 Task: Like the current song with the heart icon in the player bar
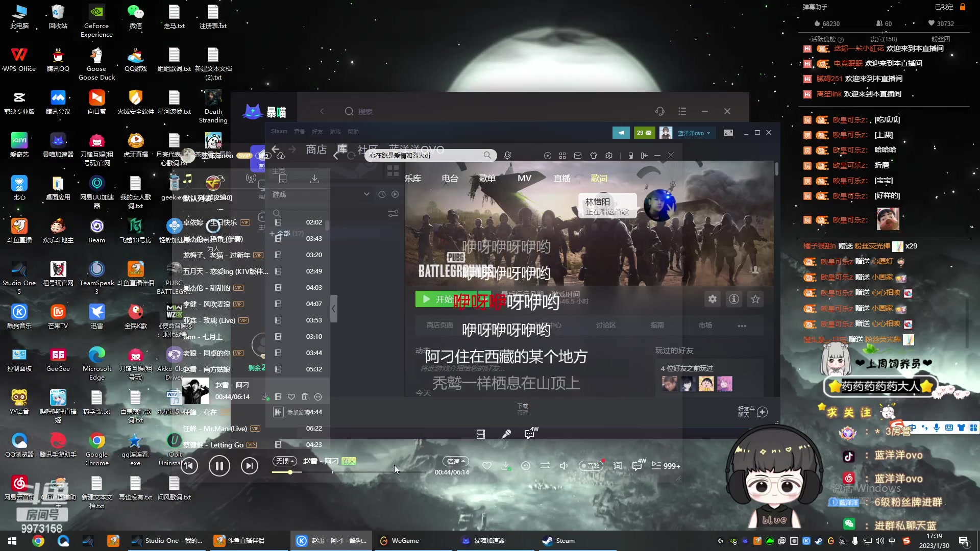point(487,466)
